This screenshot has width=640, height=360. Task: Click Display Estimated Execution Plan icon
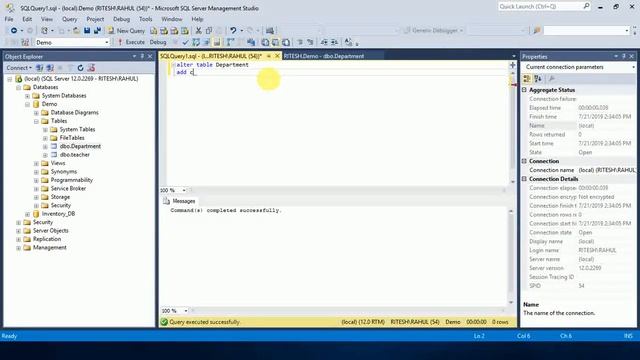point(196,42)
